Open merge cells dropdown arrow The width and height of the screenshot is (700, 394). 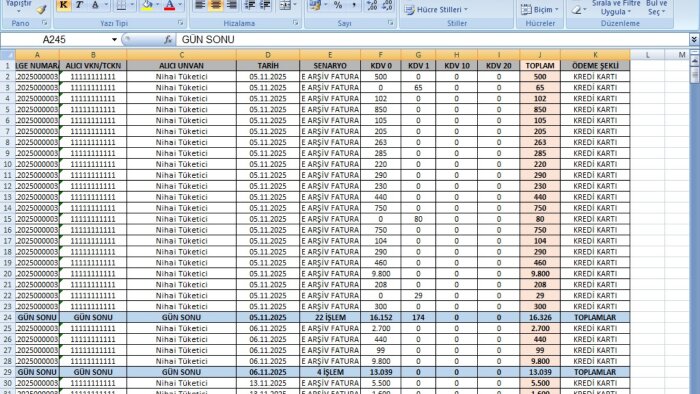[295, 5]
